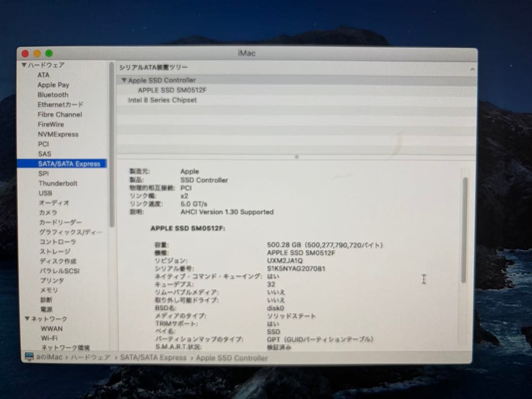This screenshot has width=532, height=399.
Task: Click the green zoom window button
Action: 49,54
